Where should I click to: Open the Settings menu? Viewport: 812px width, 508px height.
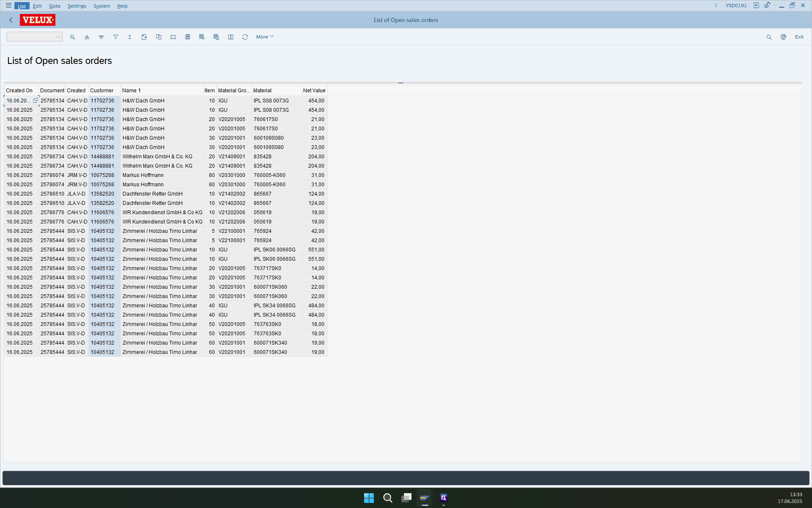click(77, 6)
